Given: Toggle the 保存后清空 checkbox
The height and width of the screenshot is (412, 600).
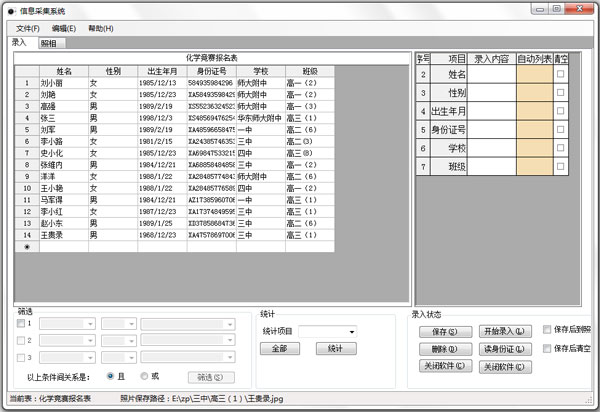Looking at the screenshot, I should [546, 349].
